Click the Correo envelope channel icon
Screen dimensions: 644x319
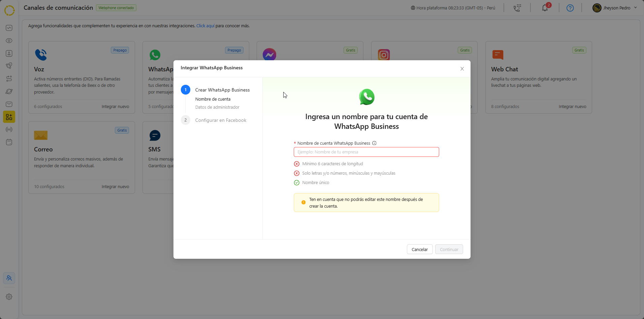[41, 135]
